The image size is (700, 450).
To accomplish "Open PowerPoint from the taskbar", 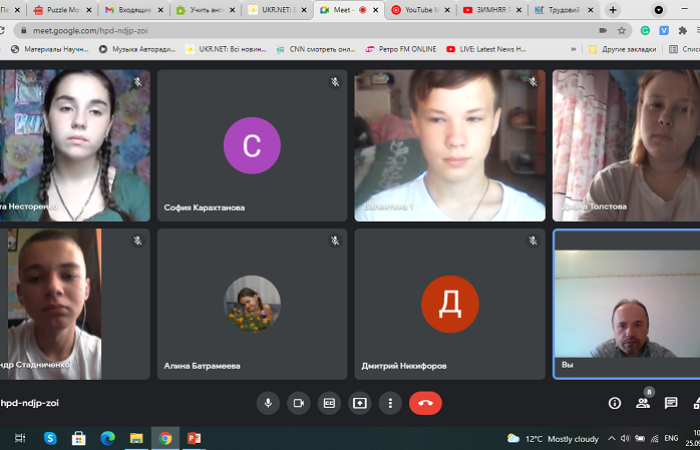I will 194,438.
